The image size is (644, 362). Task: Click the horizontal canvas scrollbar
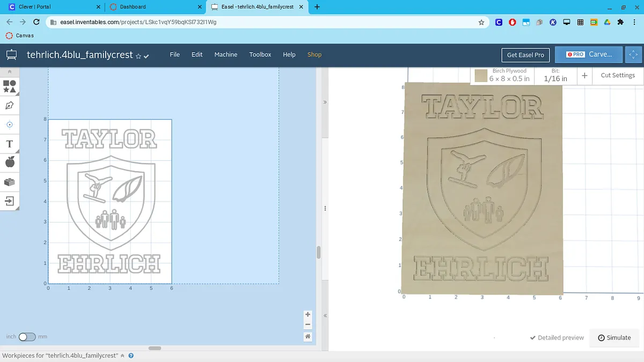pos(155,348)
